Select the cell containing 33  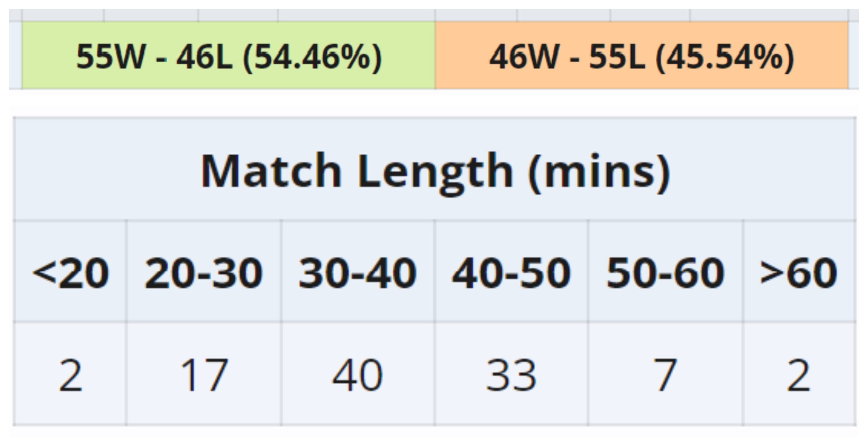coord(511,375)
